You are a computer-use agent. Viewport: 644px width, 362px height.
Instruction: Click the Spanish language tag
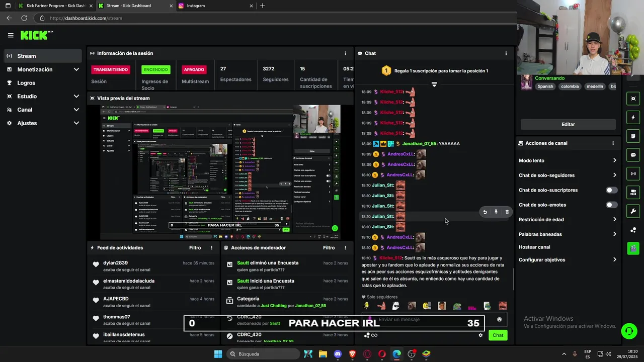click(x=545, y=86)
